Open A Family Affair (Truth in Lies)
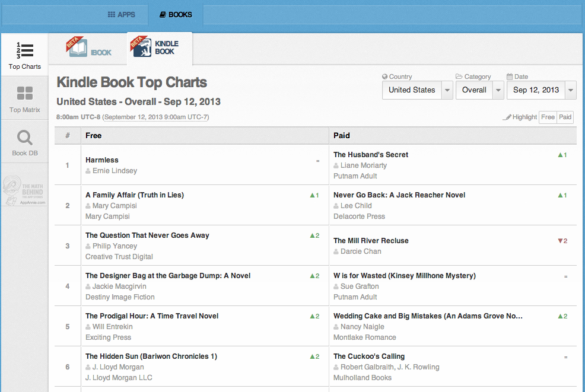 coord(135,195)
